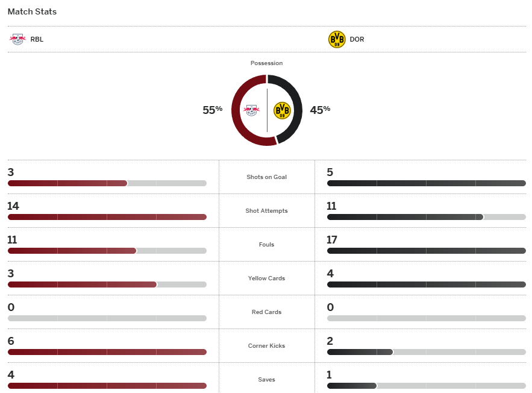This screenshot has width=532, height=393.
Task: Open the DOR team name link
Action: coord(357,40)
